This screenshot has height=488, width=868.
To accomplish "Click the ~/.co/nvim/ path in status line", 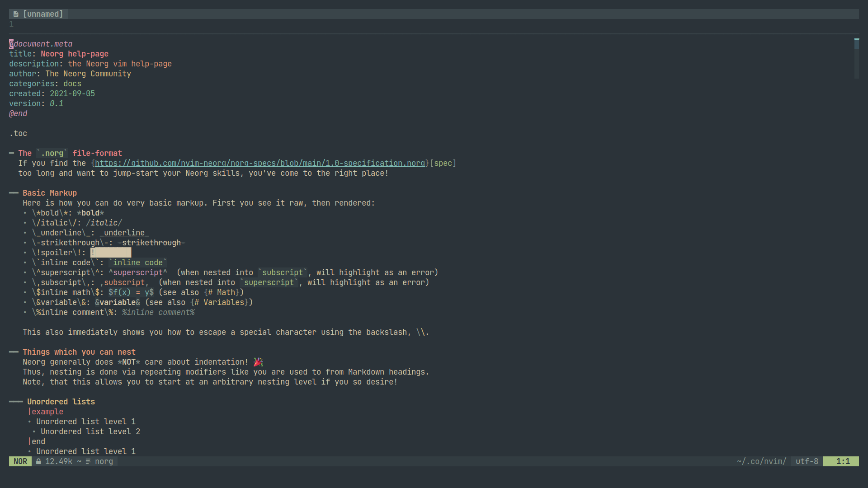I will 762,461.
